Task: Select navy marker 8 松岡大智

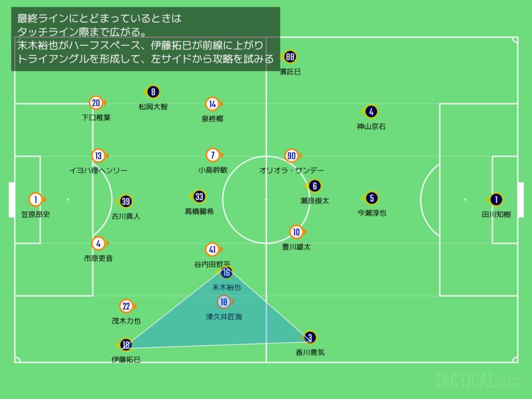Action: coord(152,92)
